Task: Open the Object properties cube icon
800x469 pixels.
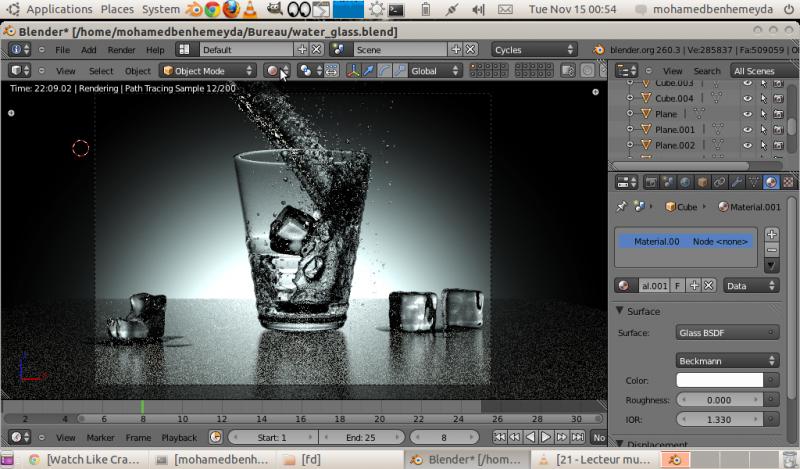Action: coord(702,182)
